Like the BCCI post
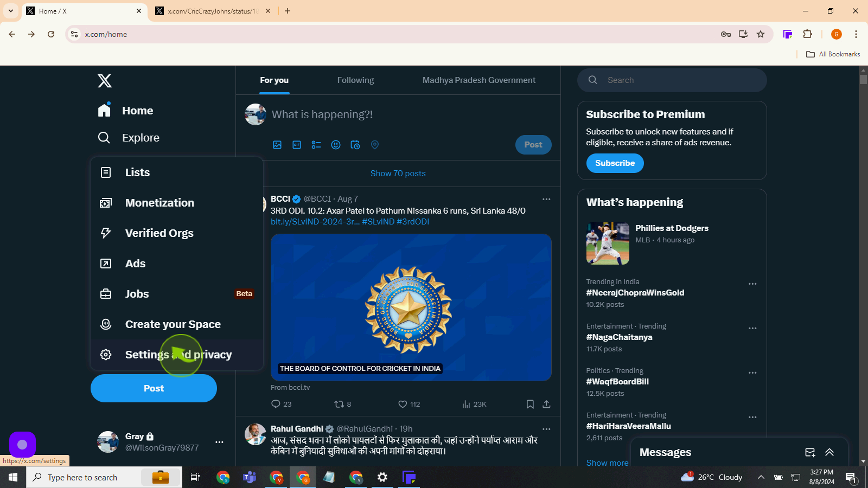868x488 pixels. (x=409, y=404)
